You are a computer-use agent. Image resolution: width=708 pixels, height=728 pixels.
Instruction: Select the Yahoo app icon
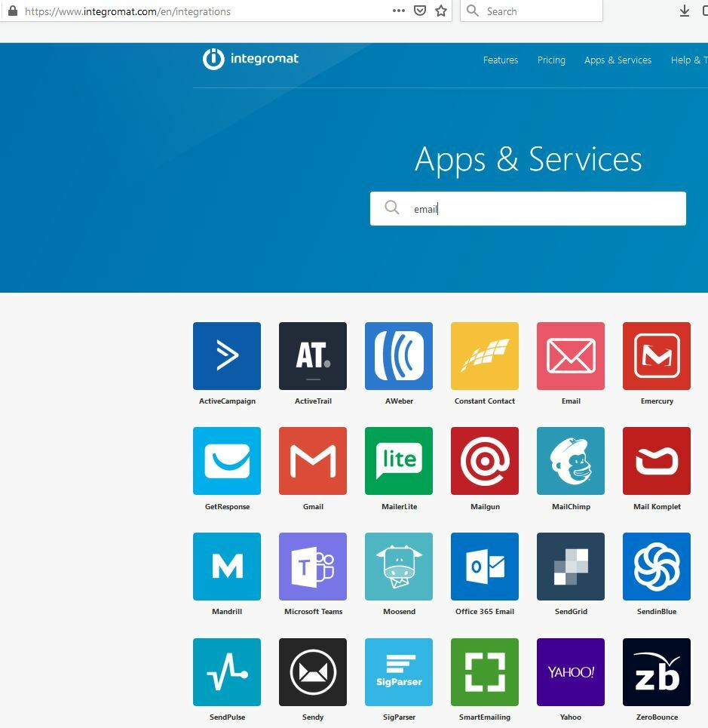571,672
